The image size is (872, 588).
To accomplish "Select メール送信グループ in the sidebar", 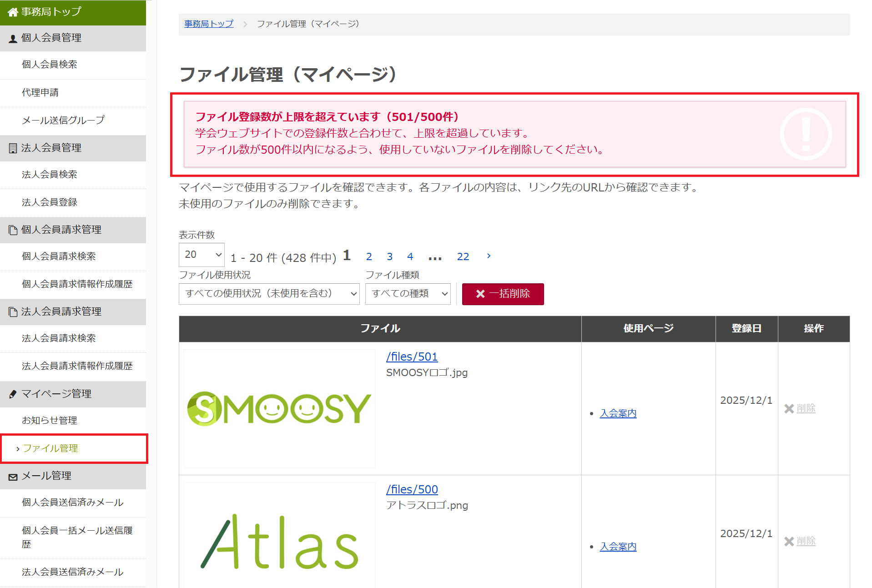I will (73, 121).
